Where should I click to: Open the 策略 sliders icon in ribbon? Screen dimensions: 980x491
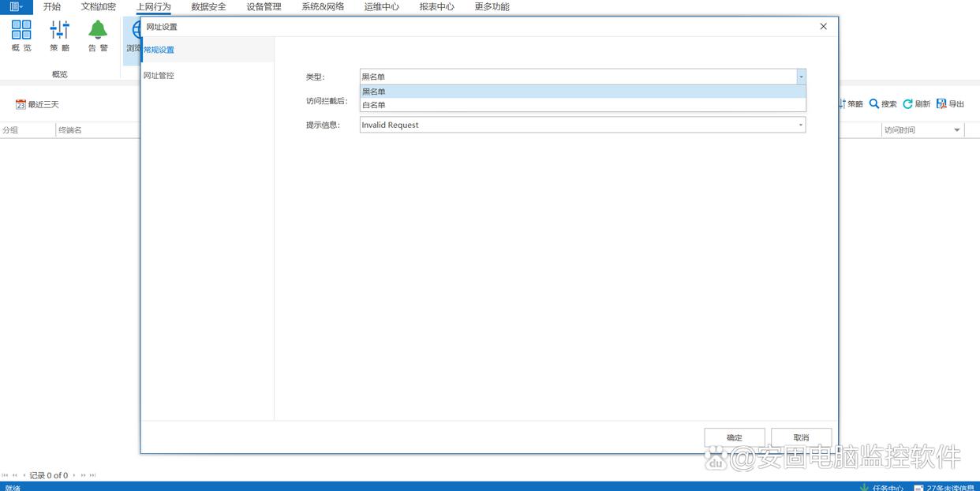pyautogui.click(x=60, y=30)
